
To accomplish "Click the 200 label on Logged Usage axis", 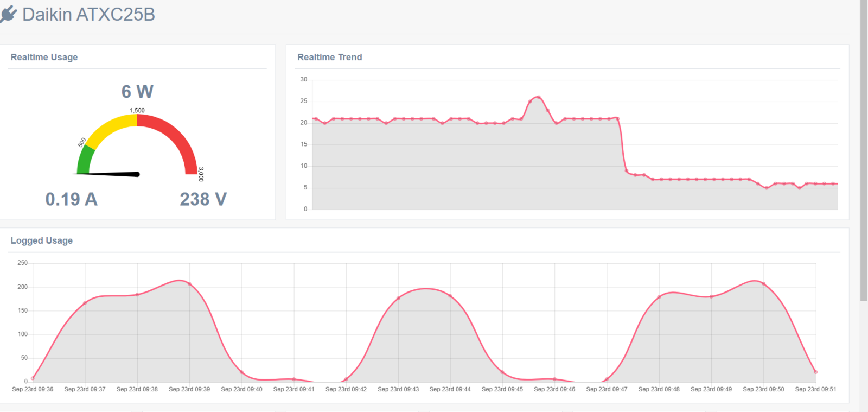I will [x=22, y=287].
